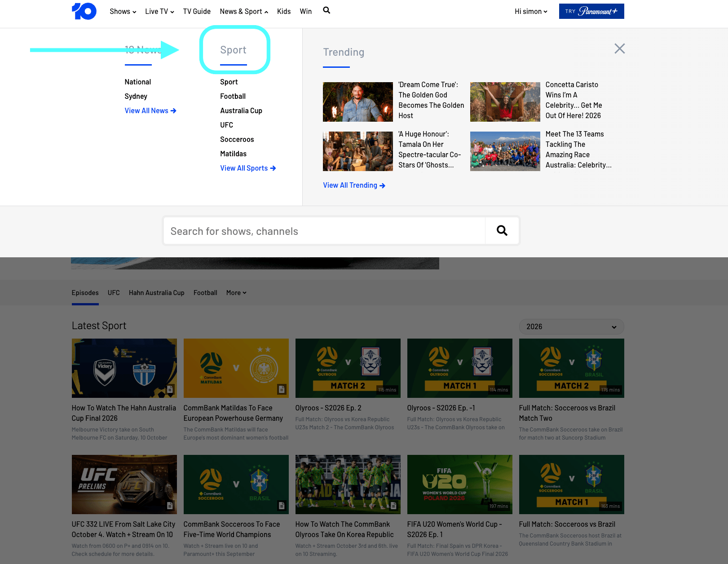Open the 2026 year selector
The height and width of the screenshot is (564, 728).
(571, 327)
